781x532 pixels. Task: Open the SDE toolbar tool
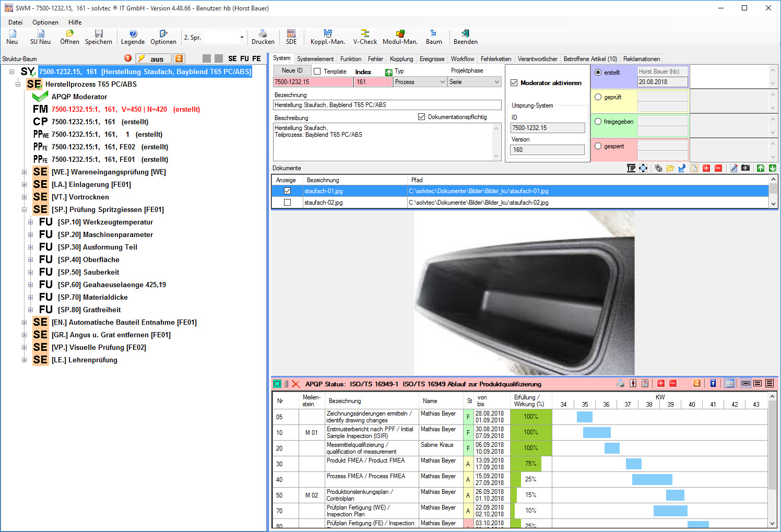pos(291,33)
